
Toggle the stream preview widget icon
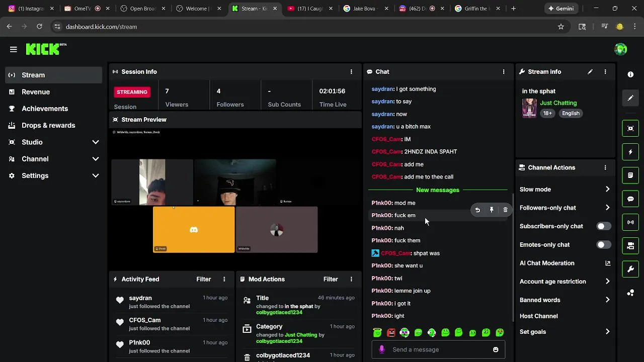click(x=630, y=128)
